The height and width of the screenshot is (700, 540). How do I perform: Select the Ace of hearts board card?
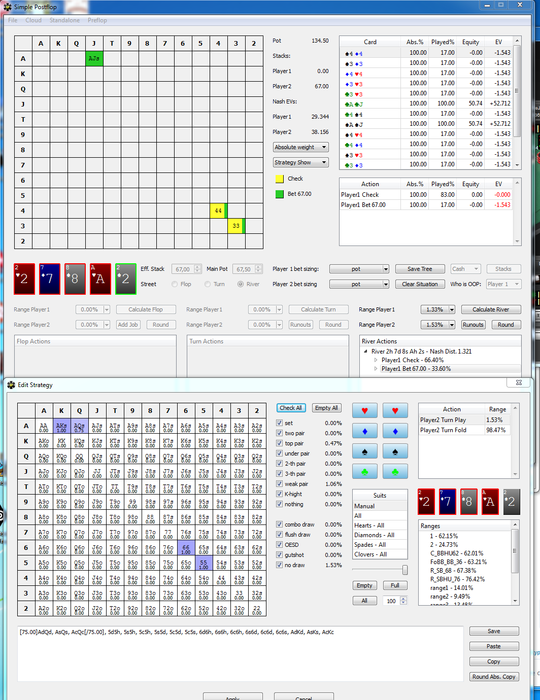(100, 279)
